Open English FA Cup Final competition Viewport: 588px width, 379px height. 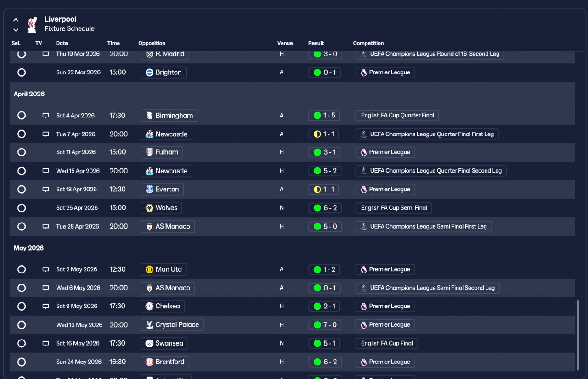pyautogui.click(x=387, y=343)
